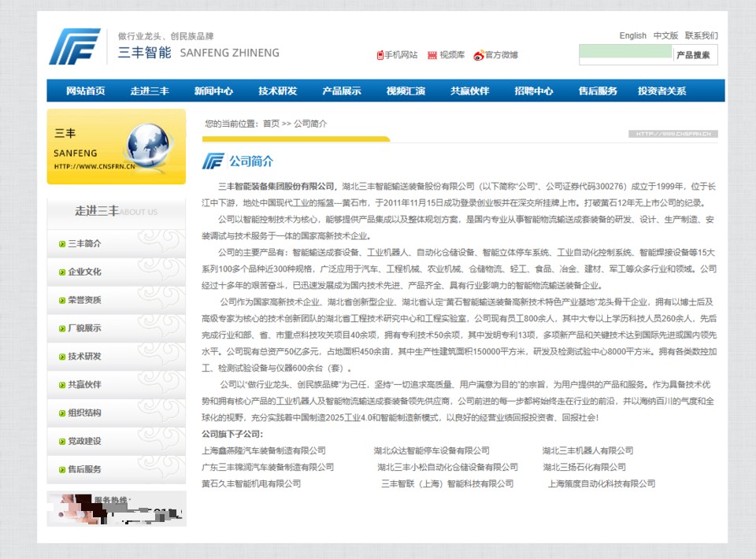
Task: Click the globe image in SANFENG banner
Action: click(148, 145)
